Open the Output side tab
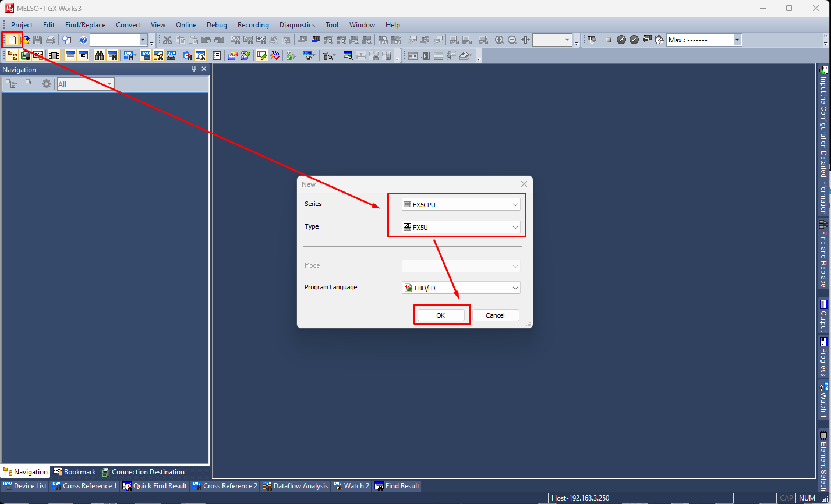The image size is (831, 504). pos(823,317)
